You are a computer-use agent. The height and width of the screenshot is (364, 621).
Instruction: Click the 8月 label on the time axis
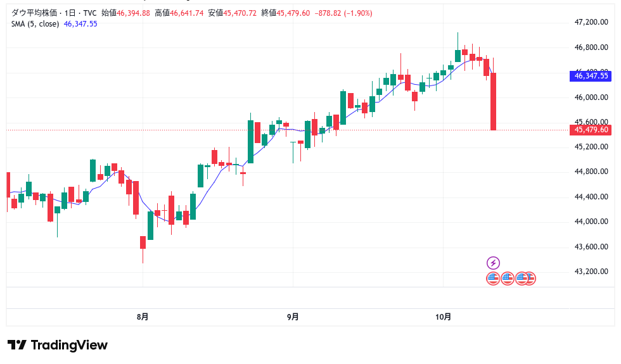click(x=143, y=317)
